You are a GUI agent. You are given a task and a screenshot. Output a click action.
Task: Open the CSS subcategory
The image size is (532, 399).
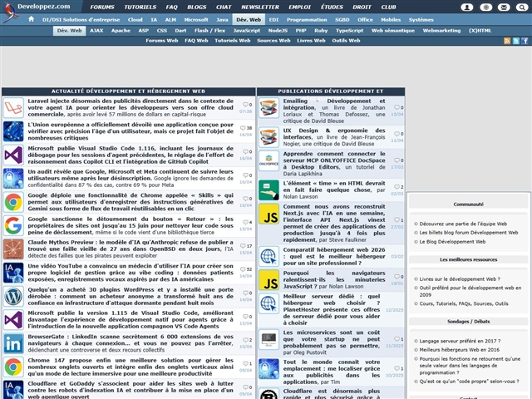[162, 31]
